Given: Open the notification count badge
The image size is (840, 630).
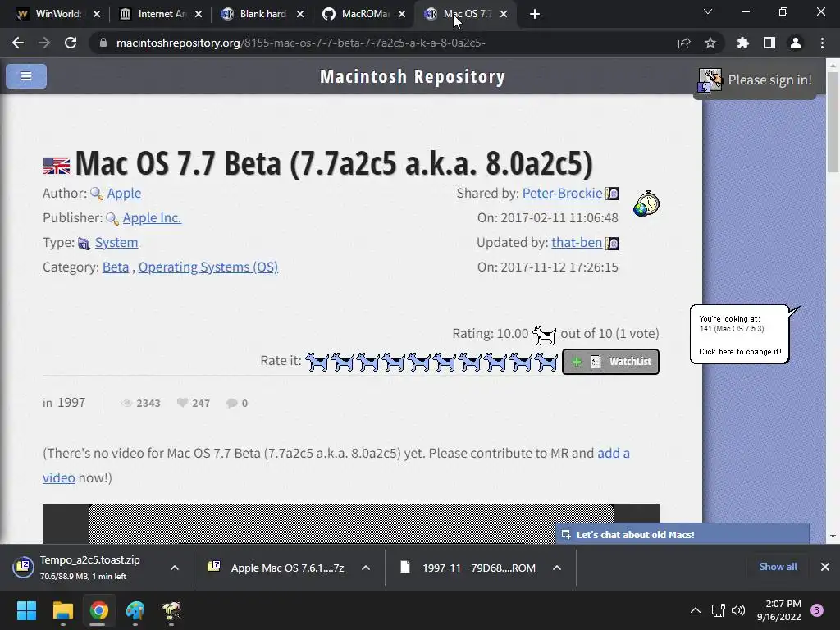Looking at the screenshot, I should pyautogui.click(x=817, y=610).
